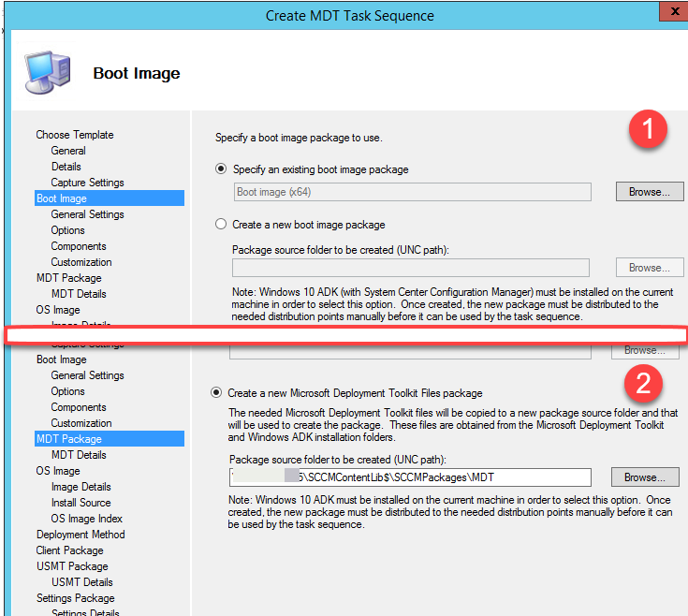688x616 pixels.
Task: Select the highlighted MDT Package step
Action: click(x=110, y=439)
